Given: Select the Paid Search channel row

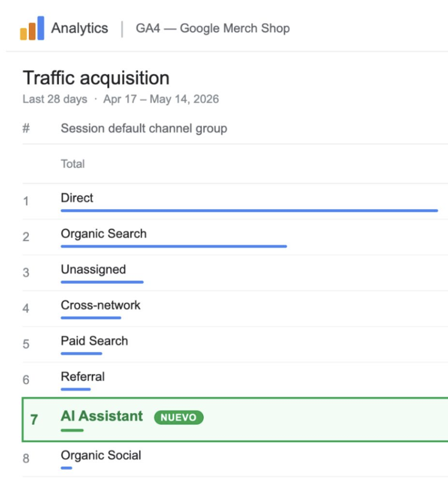Looking at the screenshot, I should pyautogui.click(x=235, y=344).
